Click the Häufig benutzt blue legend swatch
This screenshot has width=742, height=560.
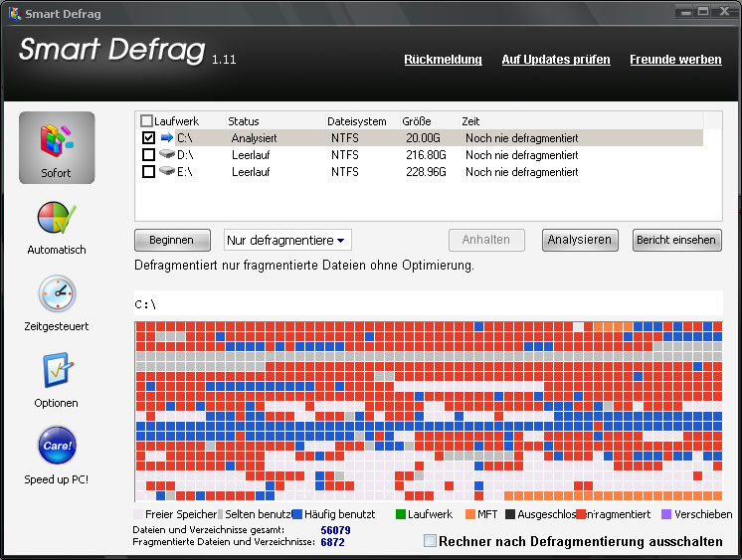[x=297, y=514]
